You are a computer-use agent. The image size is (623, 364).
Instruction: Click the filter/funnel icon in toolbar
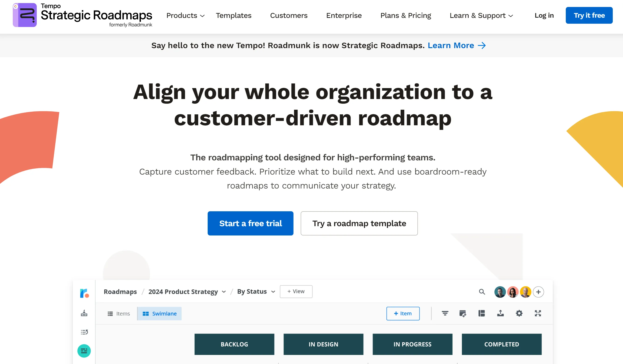tap(445, 313)
